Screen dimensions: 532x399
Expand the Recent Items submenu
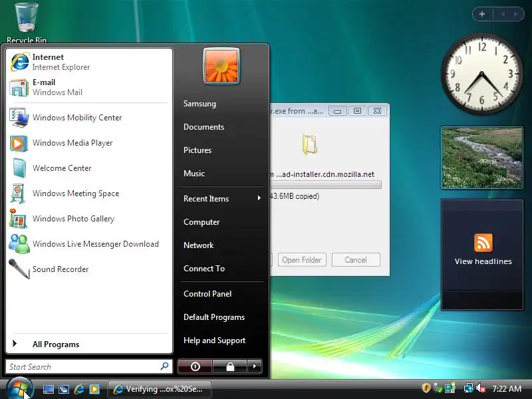tap(222, 198)
